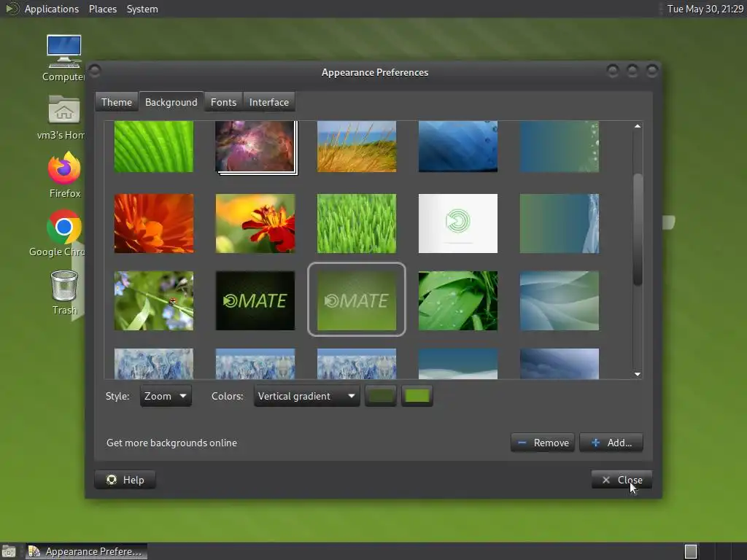The height and width of the screenshot is (560, 747).
Task: Click the Appearance Preferences taskbar entry
Action: click(86, 551)
